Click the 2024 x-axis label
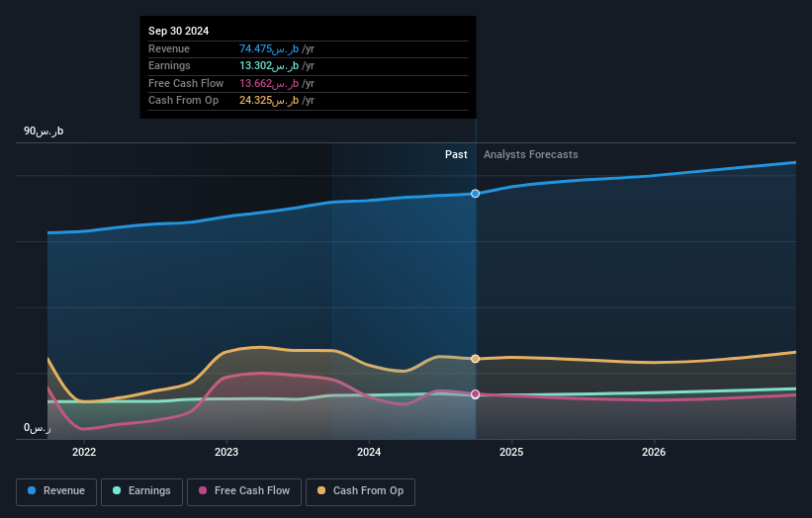 [369, 453]
